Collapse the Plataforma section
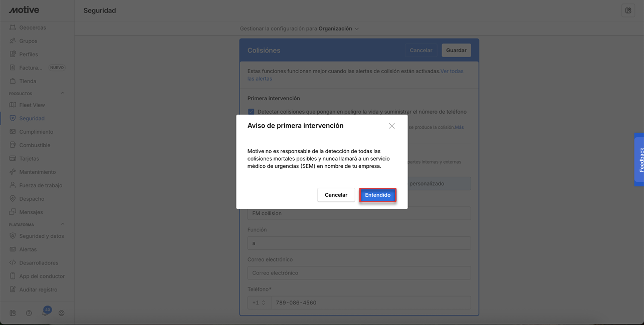The image size is (644, 325). coord(63,224)
